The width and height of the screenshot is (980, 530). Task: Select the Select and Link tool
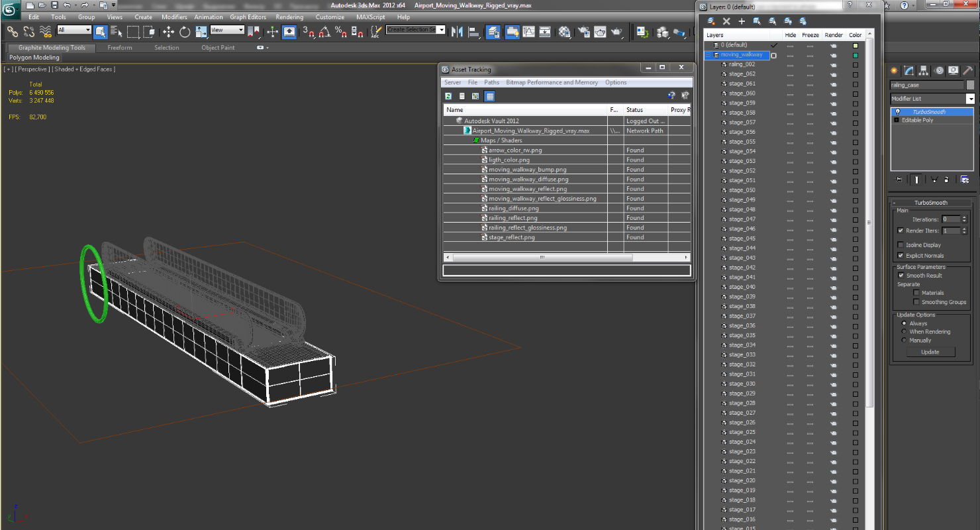click(x=12, y=31)
